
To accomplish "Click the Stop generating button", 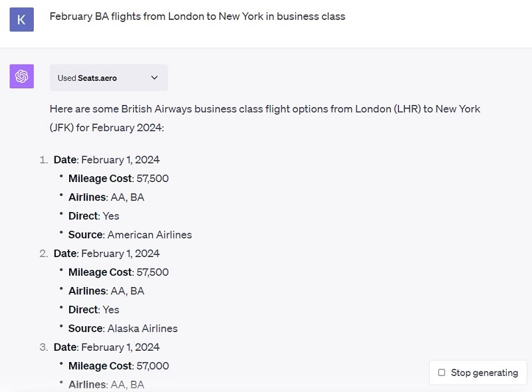I will click(x=477, y=373).
